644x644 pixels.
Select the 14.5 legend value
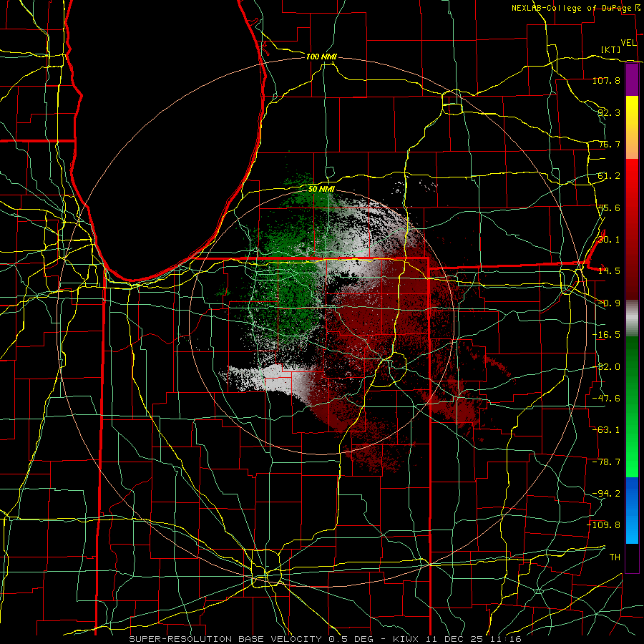tap(609, 271)
